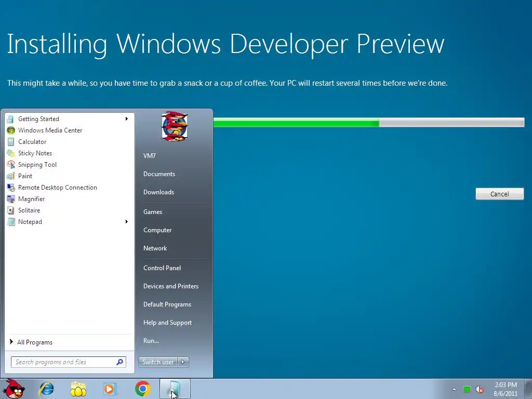Viewport: 532px width, 399px height.
Task: Open the Run... dialog
Action: (x=151, y=341)
